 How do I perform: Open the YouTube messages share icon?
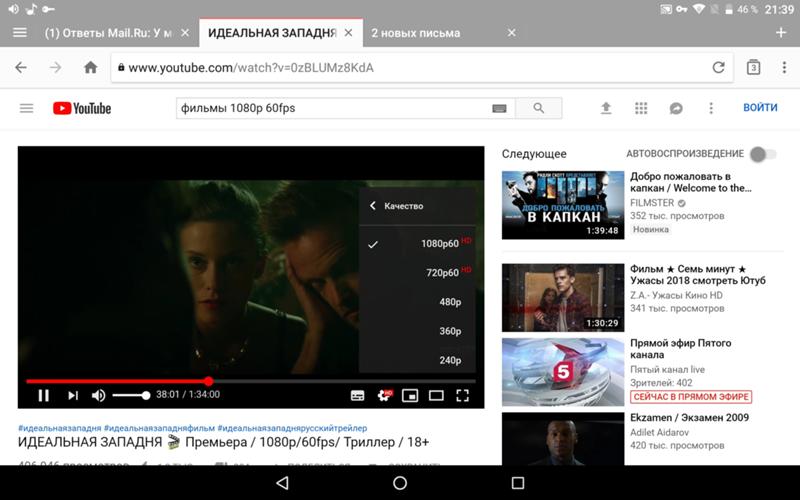coord(676,108)
